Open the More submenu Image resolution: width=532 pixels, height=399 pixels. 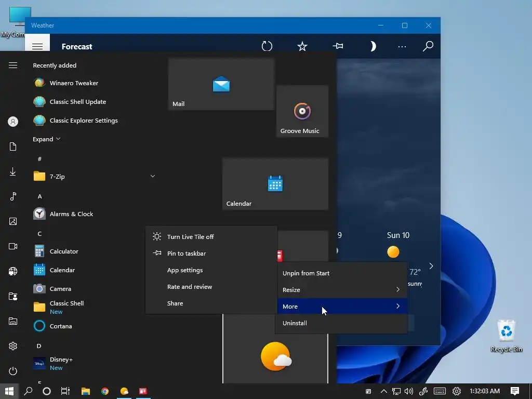(x=342, y=307)
